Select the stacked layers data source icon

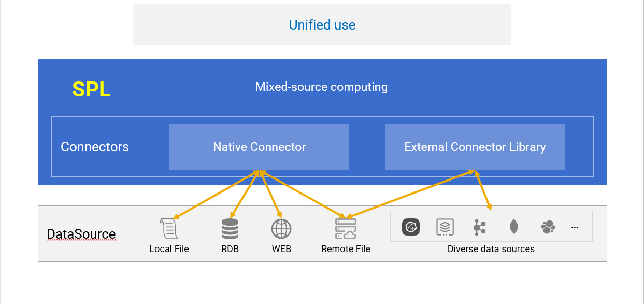coord(445,227)
